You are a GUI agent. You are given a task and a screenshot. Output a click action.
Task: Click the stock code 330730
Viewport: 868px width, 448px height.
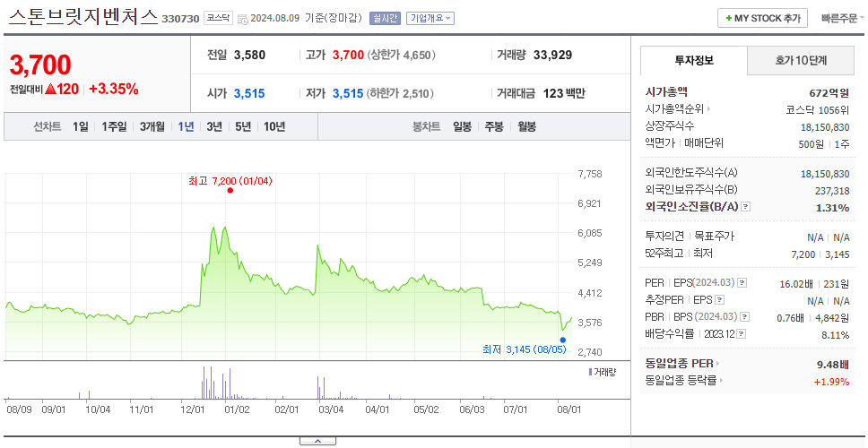pyautogui.click(x=180, y=19)
